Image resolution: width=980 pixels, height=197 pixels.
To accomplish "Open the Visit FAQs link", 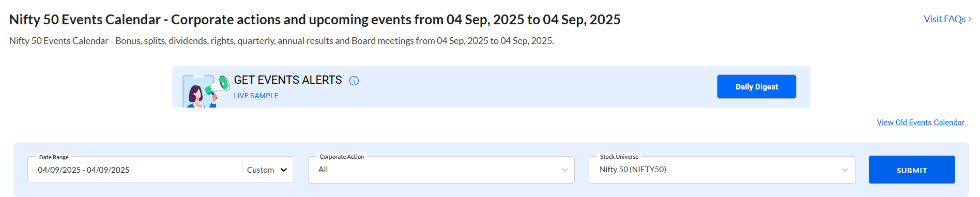I will click(944, 19).
